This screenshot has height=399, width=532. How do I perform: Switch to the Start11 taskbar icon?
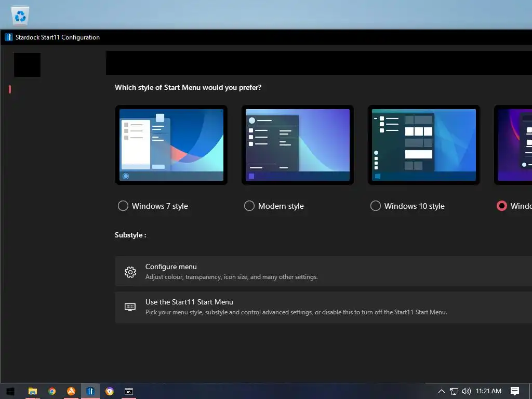(90, 391)
